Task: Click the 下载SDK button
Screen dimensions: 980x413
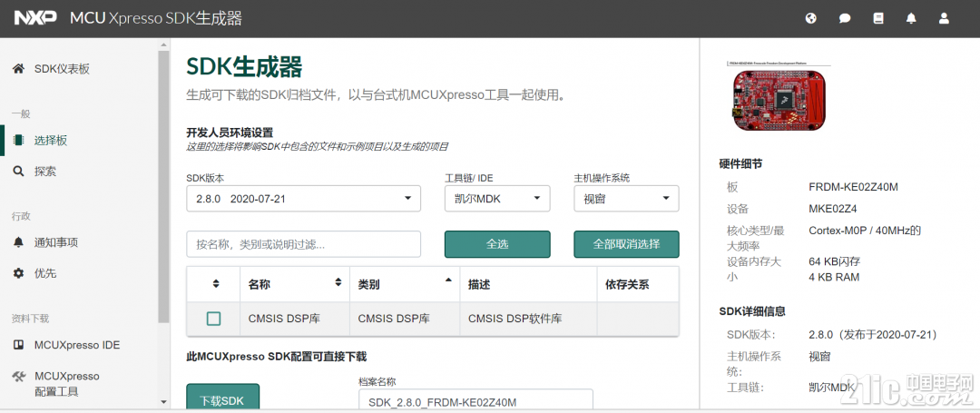Action: click(x=222, y=398)
